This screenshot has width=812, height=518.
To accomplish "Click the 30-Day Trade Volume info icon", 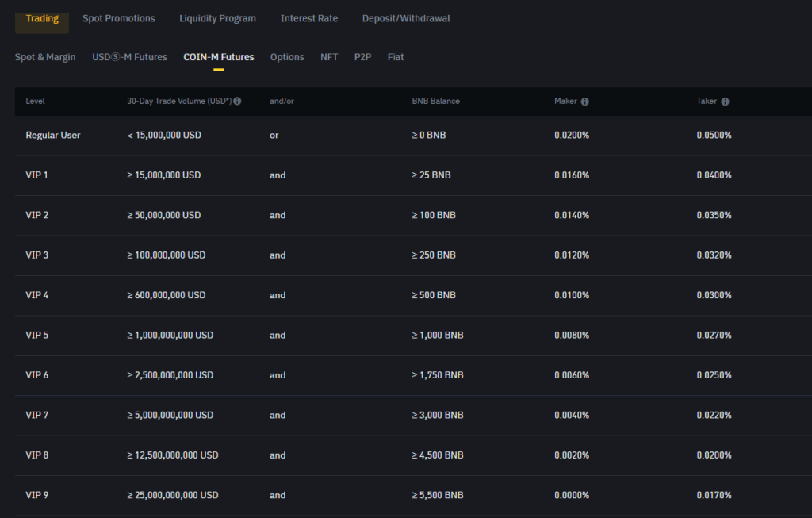I will [237, 101].
